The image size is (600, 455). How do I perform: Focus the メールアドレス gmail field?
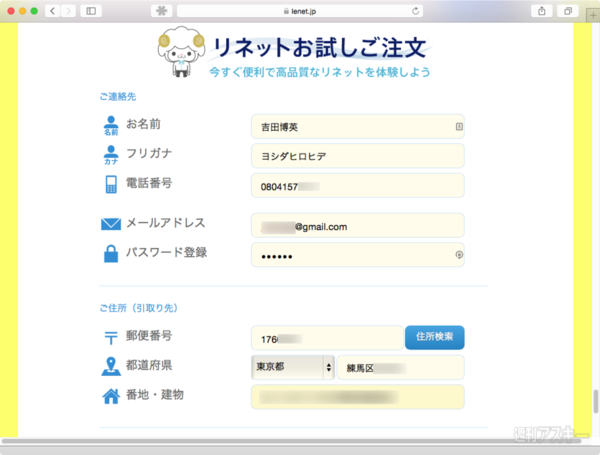pyautogui.click(x=358, y=225)
